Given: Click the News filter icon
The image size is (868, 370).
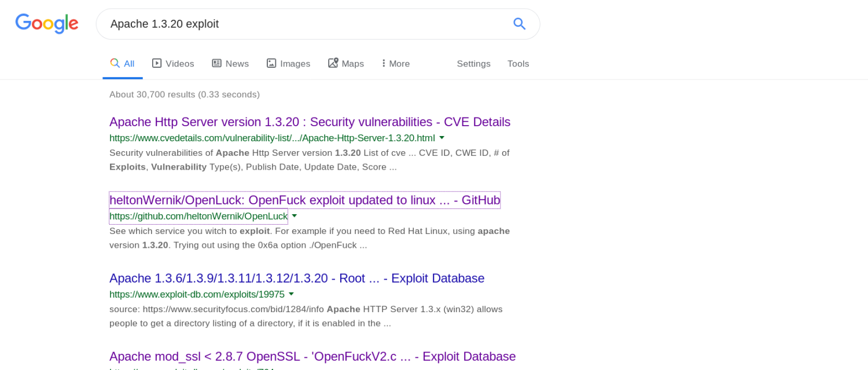Looking at the screenshot, I should [217, 63].
